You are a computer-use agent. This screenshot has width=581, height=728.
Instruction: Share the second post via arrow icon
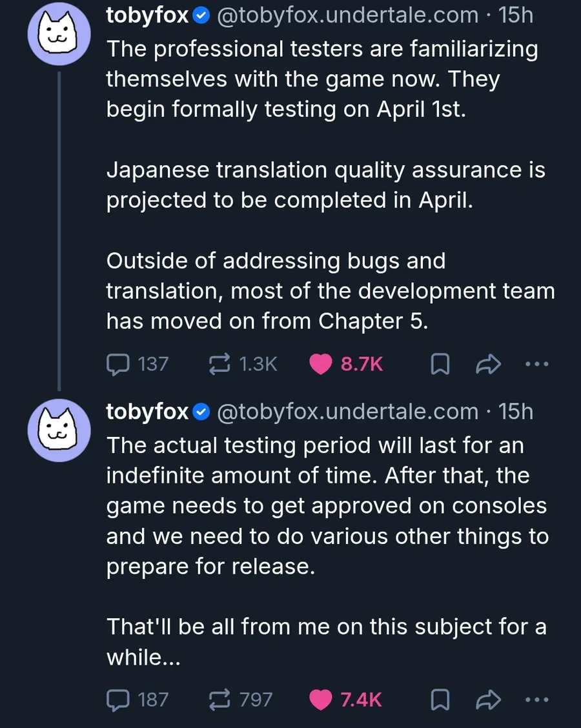tap(488, 700)
